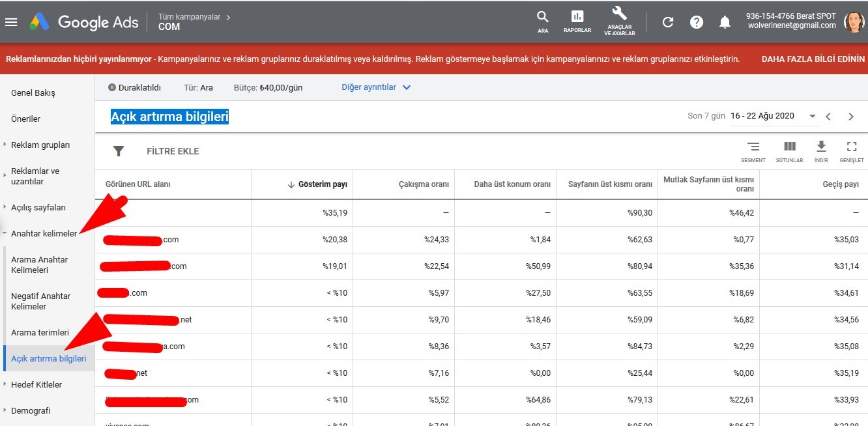Open Genel Bakış in sidebar
The image size is (868, 426).
(x=33, y=92)
